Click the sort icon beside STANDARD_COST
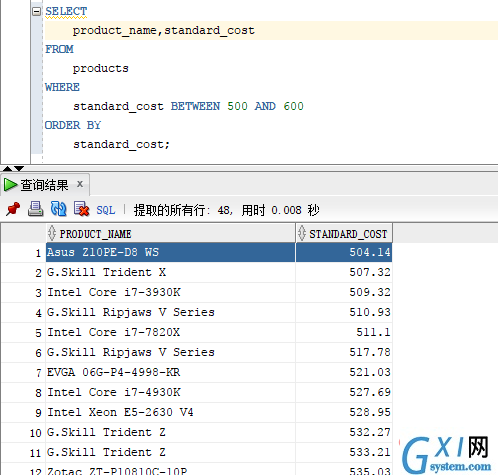498x475 pixels. 302,233
